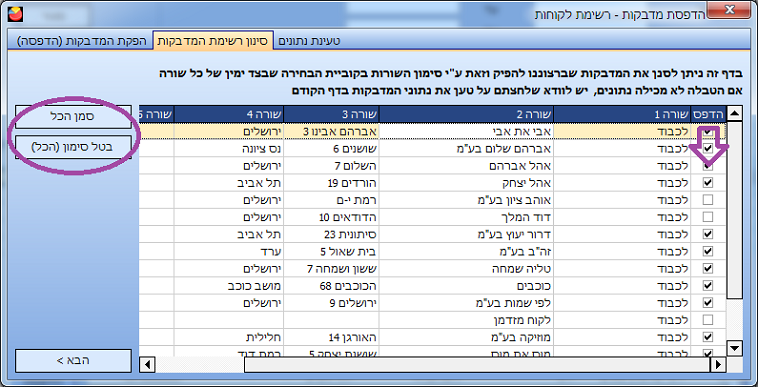Toggle print checkbox for לפי שמות בע"מ
The image size is (758, 387).
click(708, 303)
